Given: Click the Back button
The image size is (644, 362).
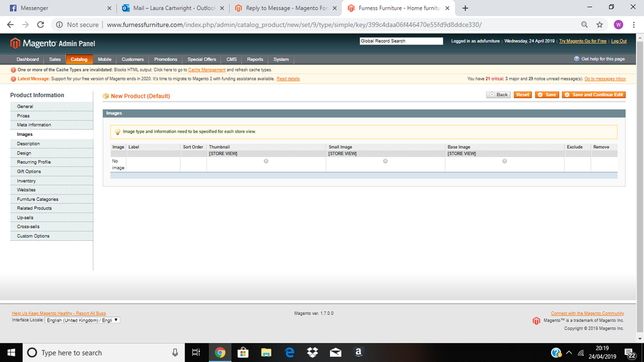Looking at the screenshot, I should 498,95.
